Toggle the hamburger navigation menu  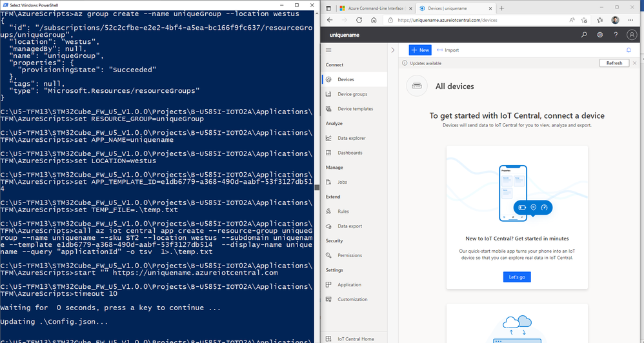pos(328,50)
